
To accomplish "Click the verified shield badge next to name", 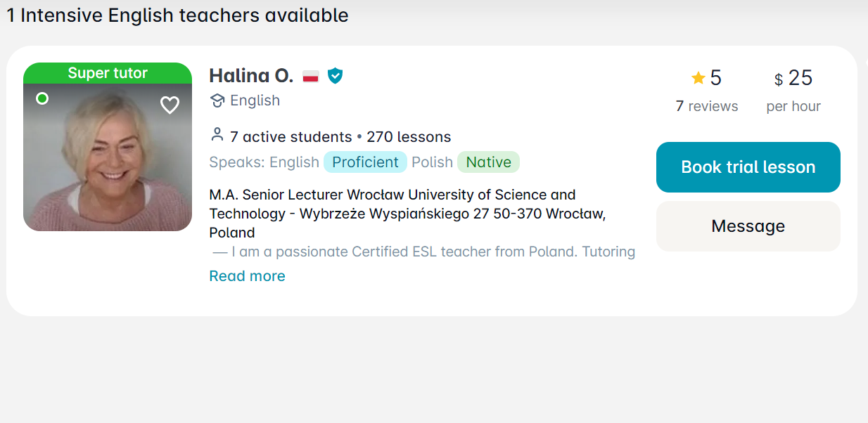I will tap(336, 76).
